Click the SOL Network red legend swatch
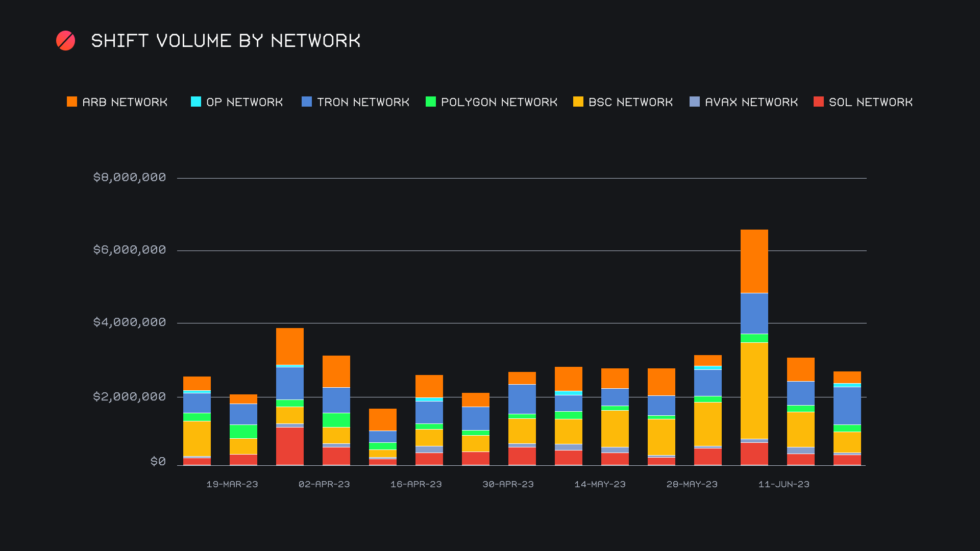 coord(819,102)
